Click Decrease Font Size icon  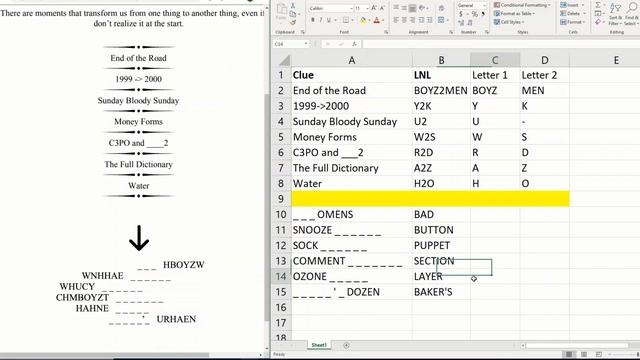[x=382, y=8]
